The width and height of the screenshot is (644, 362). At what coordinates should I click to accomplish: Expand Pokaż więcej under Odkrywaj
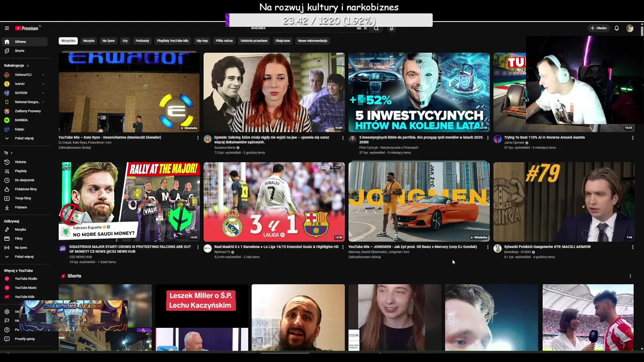coord(24,256)
